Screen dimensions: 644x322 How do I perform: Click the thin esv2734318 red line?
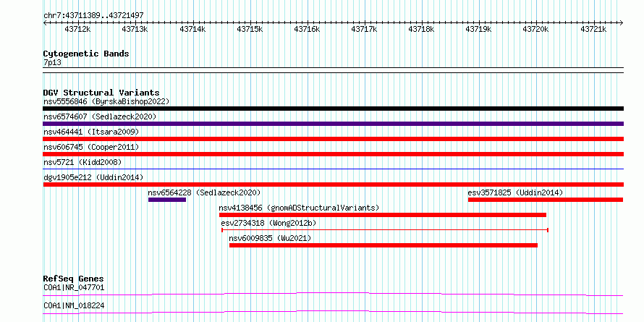click(x=385, y=230)
